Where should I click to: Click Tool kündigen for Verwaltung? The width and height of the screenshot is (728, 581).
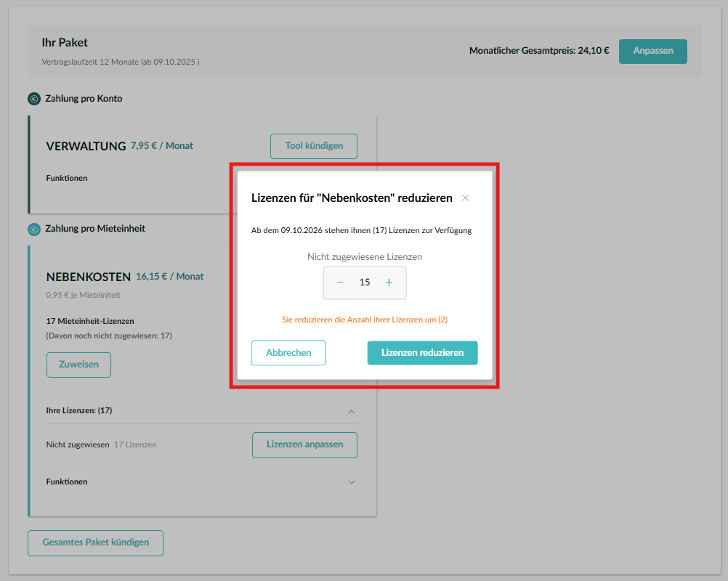[x=313, y=146]
